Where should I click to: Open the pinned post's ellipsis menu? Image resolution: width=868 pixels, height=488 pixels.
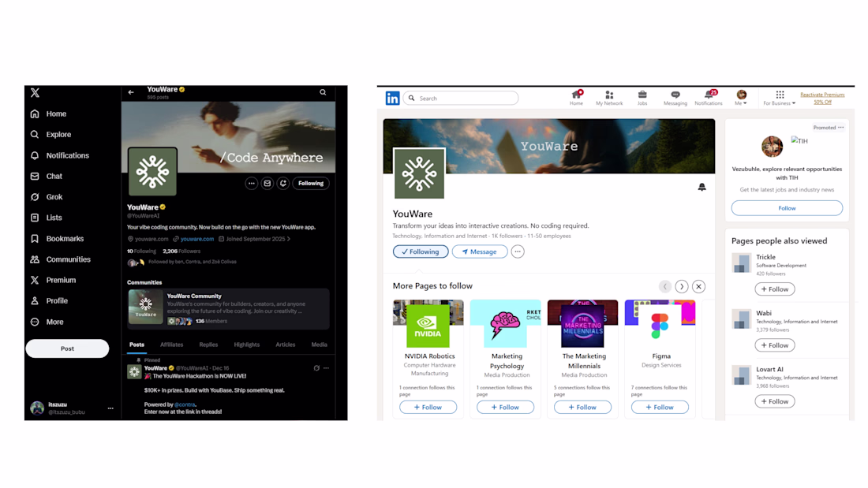pos(326,368)
